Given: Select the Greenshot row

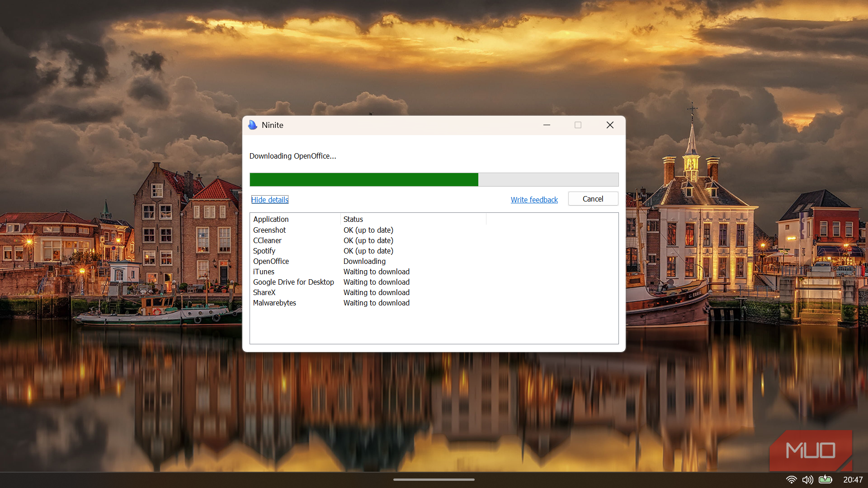Looking at the screenshot, I should [369, 230].
